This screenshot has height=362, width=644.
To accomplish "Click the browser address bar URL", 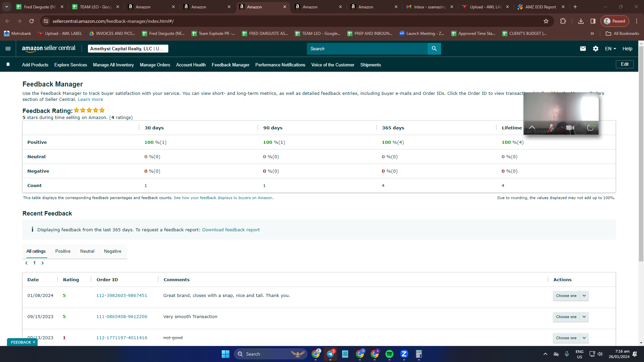I will (113, 21).
